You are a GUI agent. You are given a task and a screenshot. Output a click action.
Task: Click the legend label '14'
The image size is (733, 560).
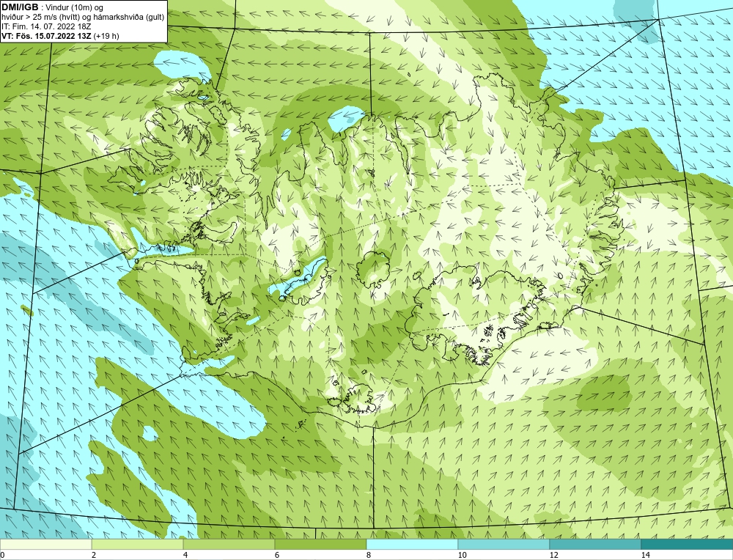tap(645, 555)
